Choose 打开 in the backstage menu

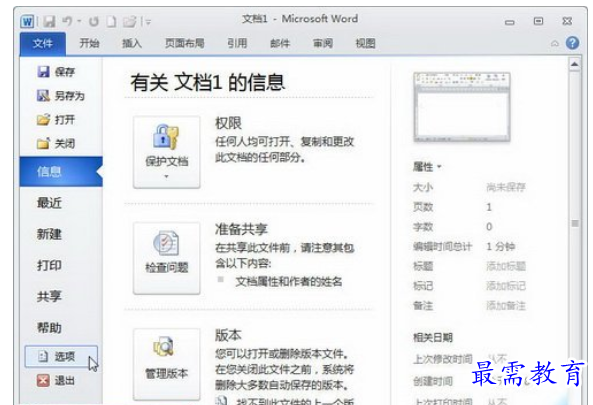56,120
